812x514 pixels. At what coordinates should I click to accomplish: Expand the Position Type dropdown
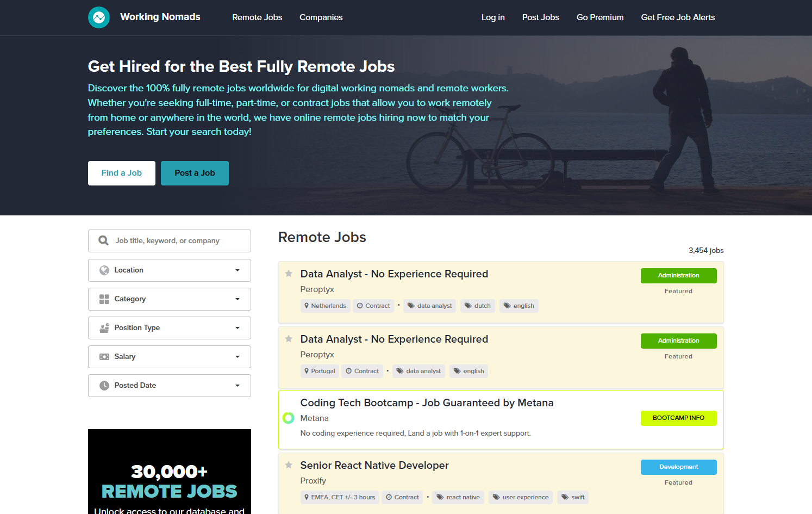point(170,328)
